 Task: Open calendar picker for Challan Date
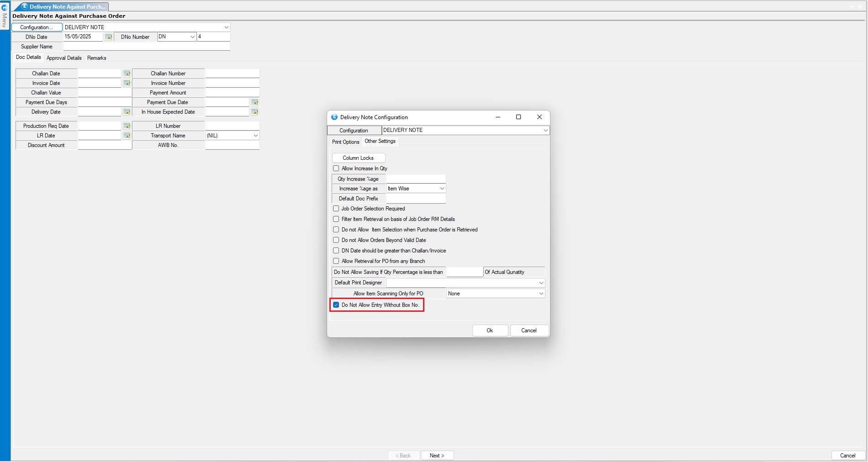click(x=127, y=73)
